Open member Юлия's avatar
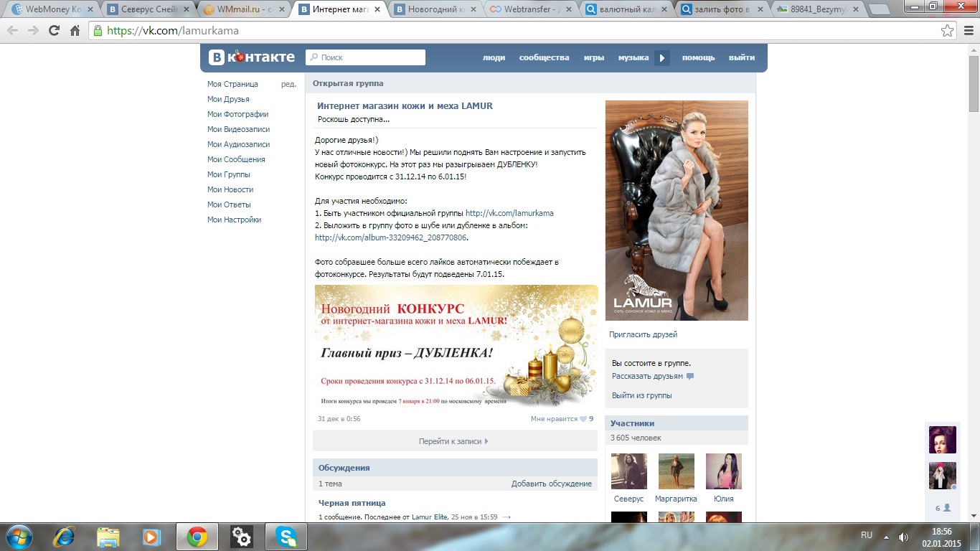 click(724, 471)
